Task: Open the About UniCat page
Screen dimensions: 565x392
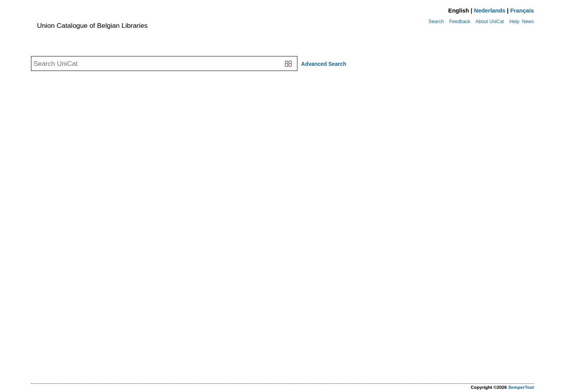Action: pos(489,22)
